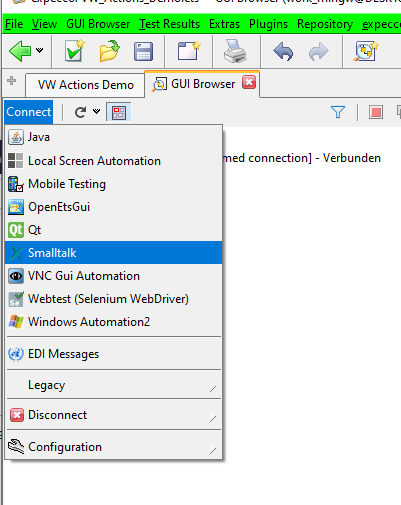
Task: Click the Local Screen Automation tiles icon
Action: click(16, 161)
